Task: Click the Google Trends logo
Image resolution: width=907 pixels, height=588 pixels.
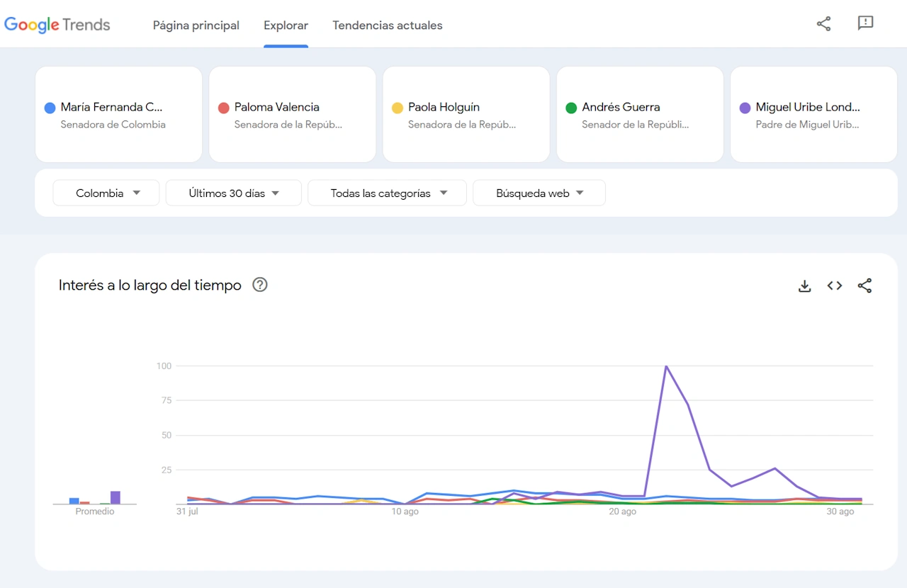Action: point(57,25)
